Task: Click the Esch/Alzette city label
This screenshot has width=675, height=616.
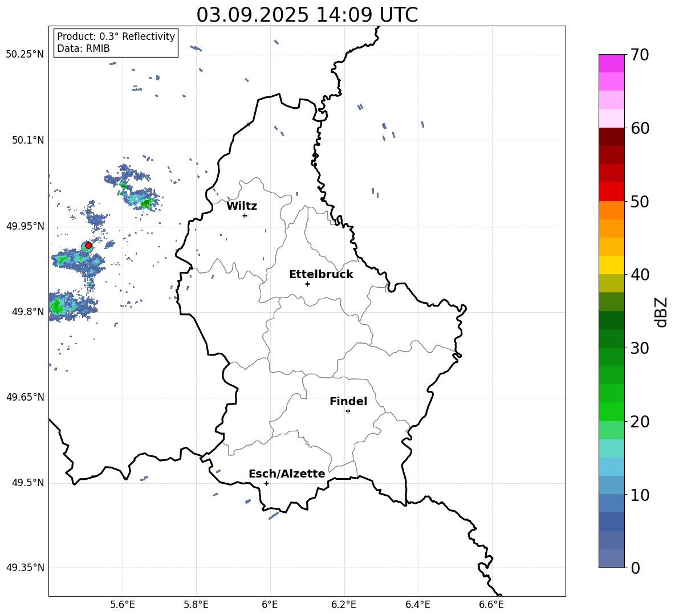Action: point(287,474)
